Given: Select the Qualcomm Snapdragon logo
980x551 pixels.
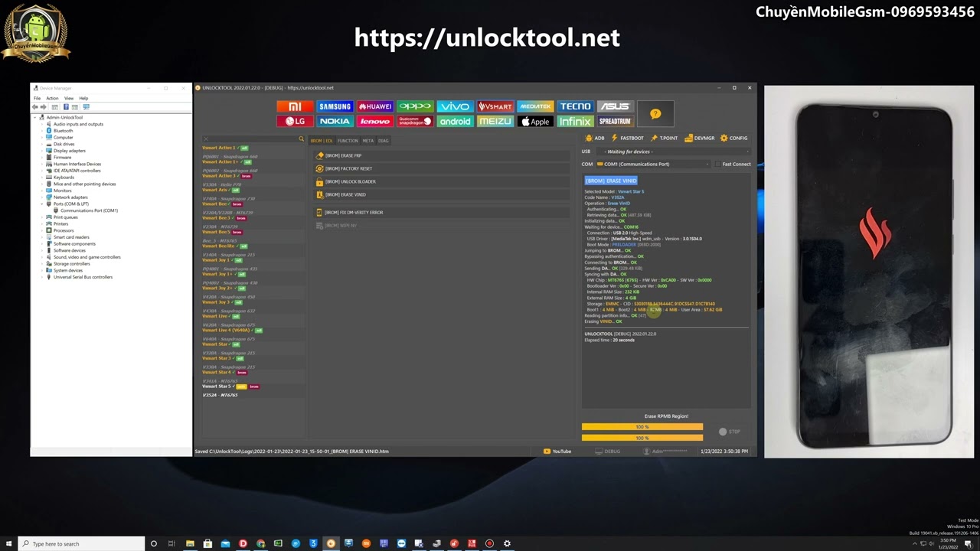Looking at the screenshot, I should point(415,121).
